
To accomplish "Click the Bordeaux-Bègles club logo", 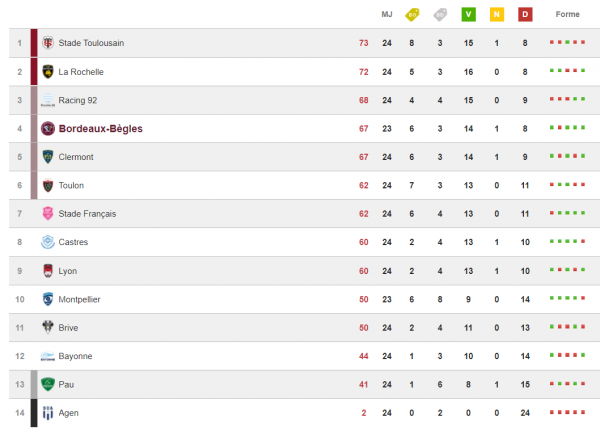I will (48, 129).
